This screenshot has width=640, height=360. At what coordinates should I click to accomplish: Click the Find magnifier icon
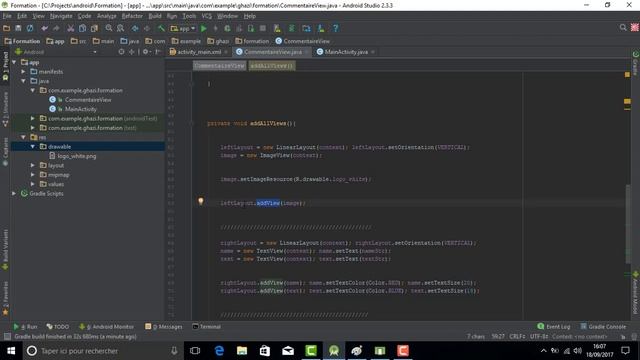tap(109, 28)
